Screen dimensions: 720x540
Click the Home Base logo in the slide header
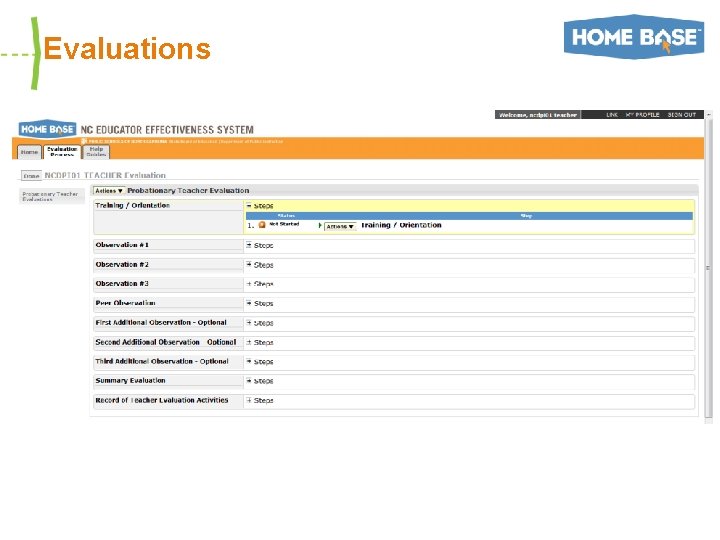634,37
